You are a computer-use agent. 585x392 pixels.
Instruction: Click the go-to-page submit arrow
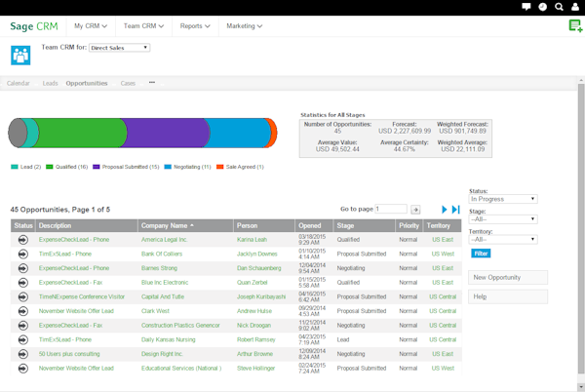[415, 210]
